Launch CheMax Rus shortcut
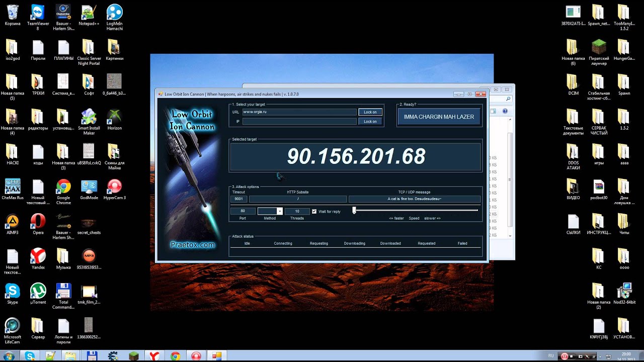The image size is (644, 362). (x=13, y=190)
